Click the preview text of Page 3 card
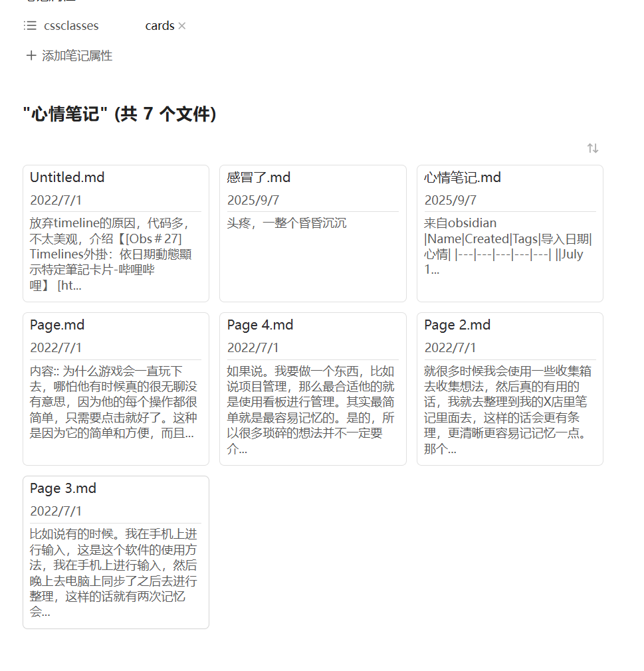 point(114,573)
